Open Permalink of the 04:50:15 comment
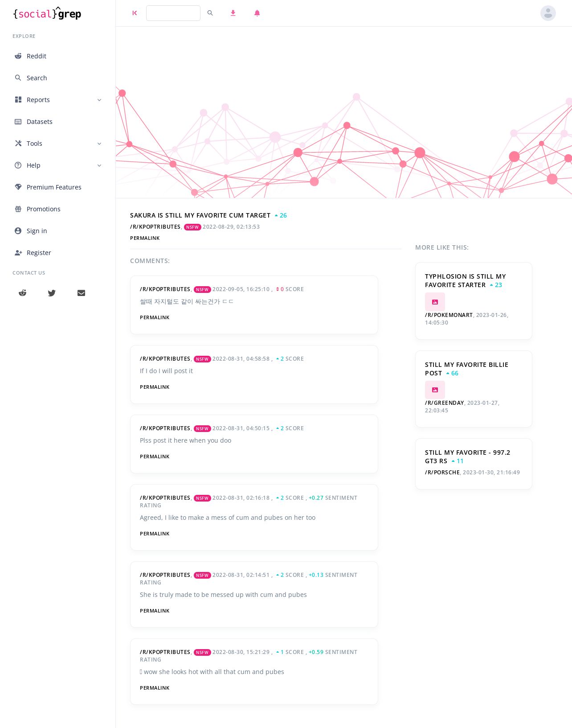 click(x=155, y=457)
